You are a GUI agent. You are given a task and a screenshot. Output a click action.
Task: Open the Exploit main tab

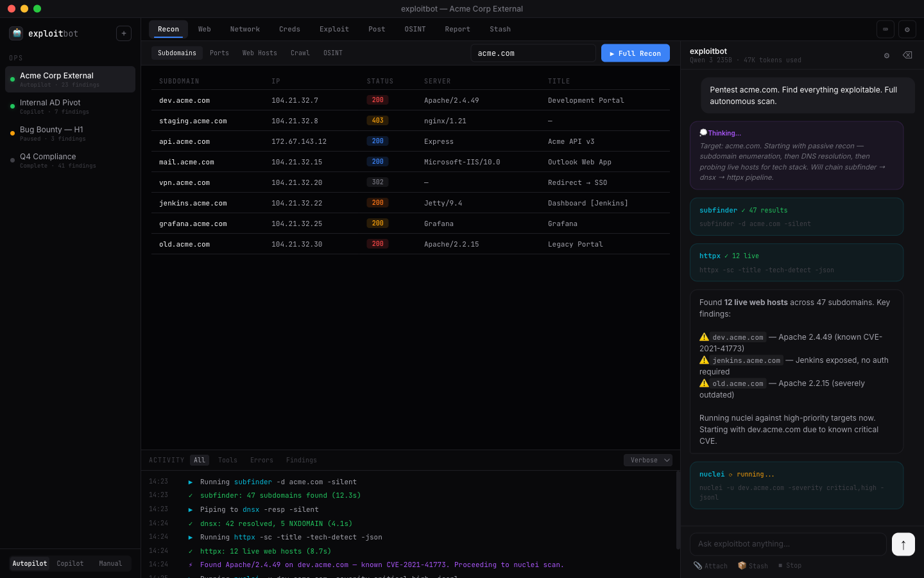coord(334,29)
